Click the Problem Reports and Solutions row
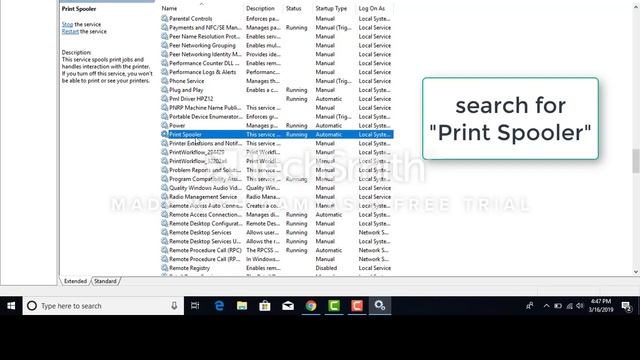This screenshot has height=360, width=640. pyautogui.click(x=277, y=170)
